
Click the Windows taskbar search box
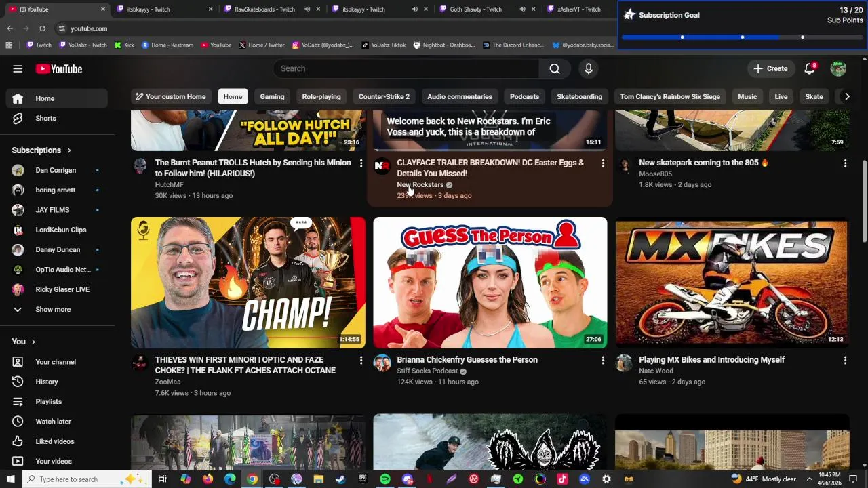pyautogui.click(x=87, y=479)
